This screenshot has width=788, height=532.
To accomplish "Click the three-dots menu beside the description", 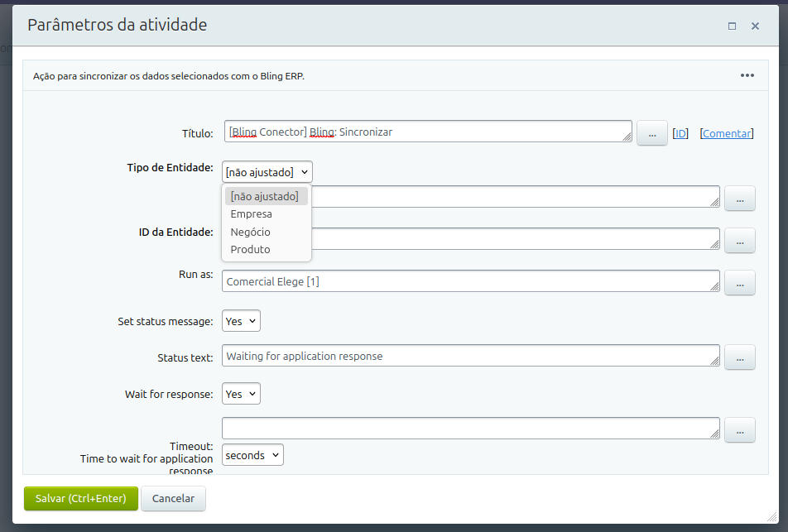I will pyautogui.click(x=747, y=75).
